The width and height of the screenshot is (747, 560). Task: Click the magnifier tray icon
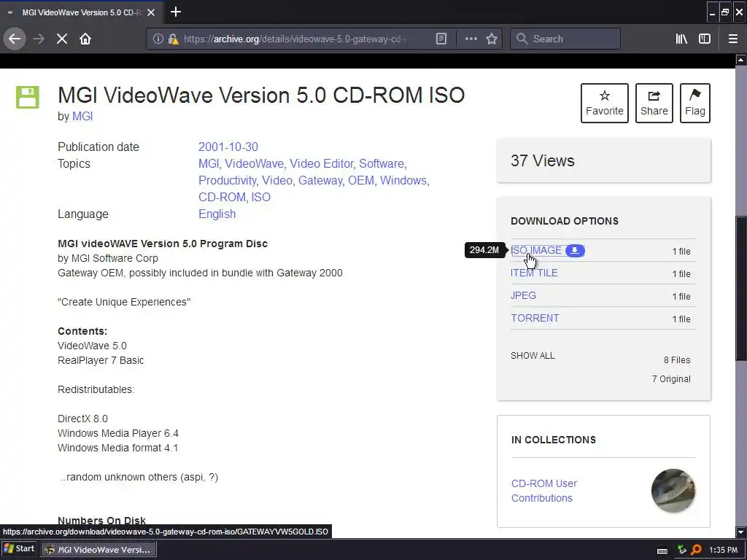click(x=696, y=550)
